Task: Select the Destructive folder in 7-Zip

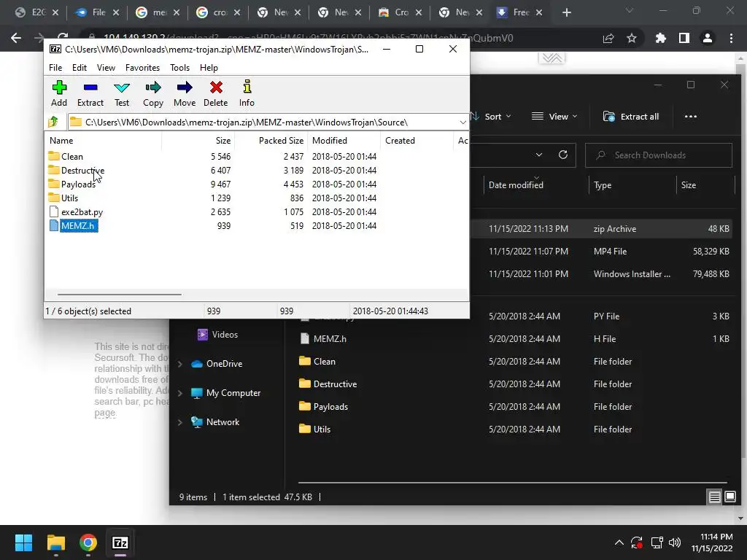Action: [82, 170]
